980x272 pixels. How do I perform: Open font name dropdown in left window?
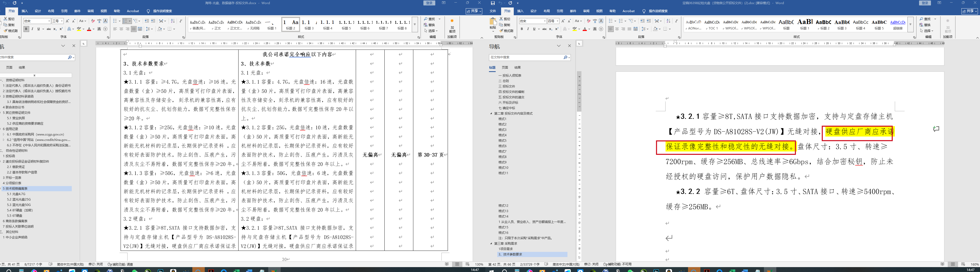(x=49, y=21)
